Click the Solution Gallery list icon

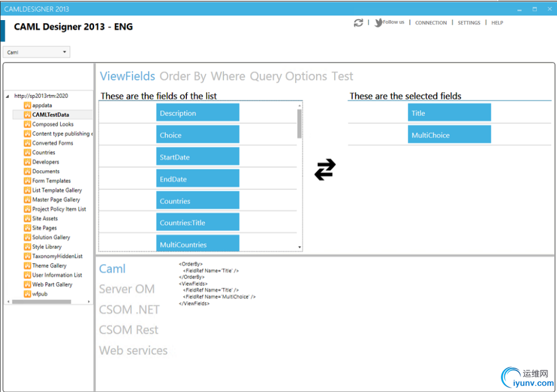pos(27,237)
